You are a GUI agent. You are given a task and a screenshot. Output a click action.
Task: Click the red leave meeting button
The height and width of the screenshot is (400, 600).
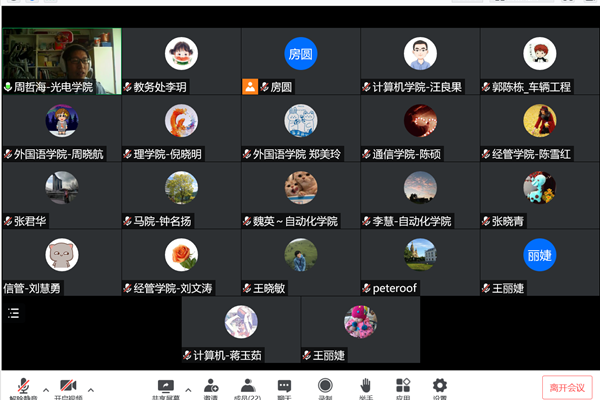[567, 387]
